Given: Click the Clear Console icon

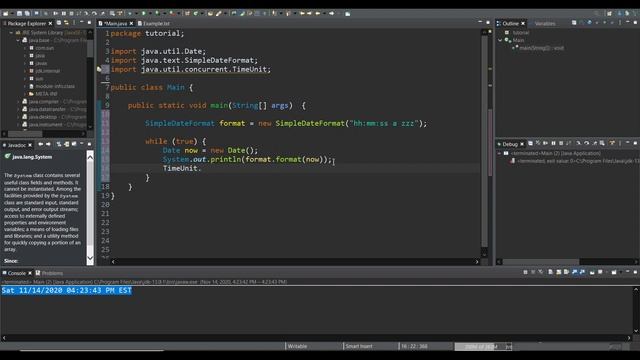Looking at the screenshot, I should point(550,272).
